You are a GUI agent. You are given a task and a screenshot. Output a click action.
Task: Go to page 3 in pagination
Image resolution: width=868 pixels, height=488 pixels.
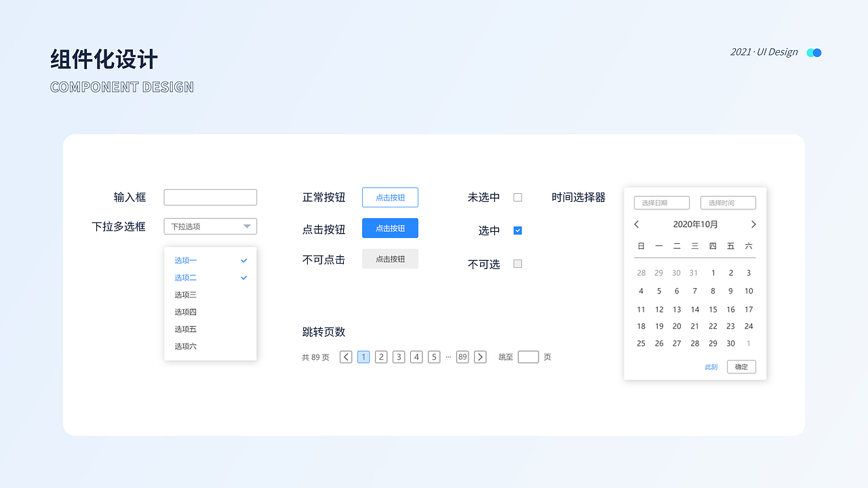(x=399, y=357)
